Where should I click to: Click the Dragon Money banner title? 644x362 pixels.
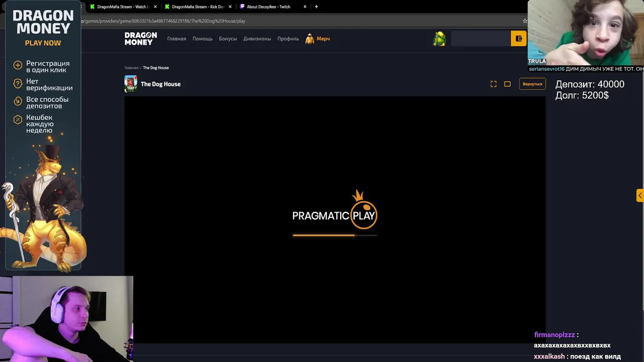[x=43, y=22]
